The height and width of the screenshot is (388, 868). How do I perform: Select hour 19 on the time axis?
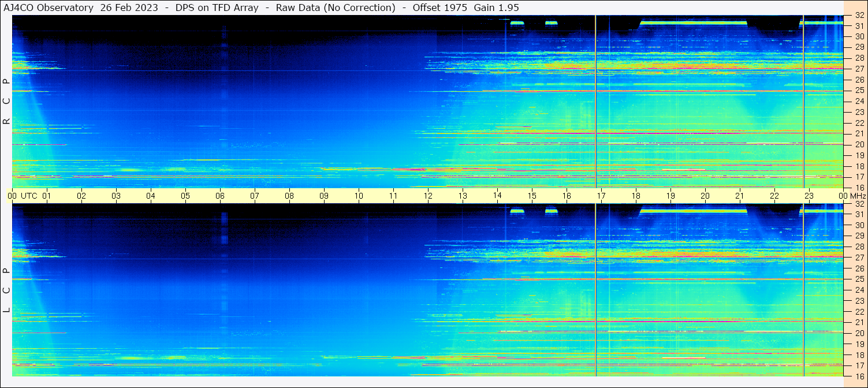(670, 196)
